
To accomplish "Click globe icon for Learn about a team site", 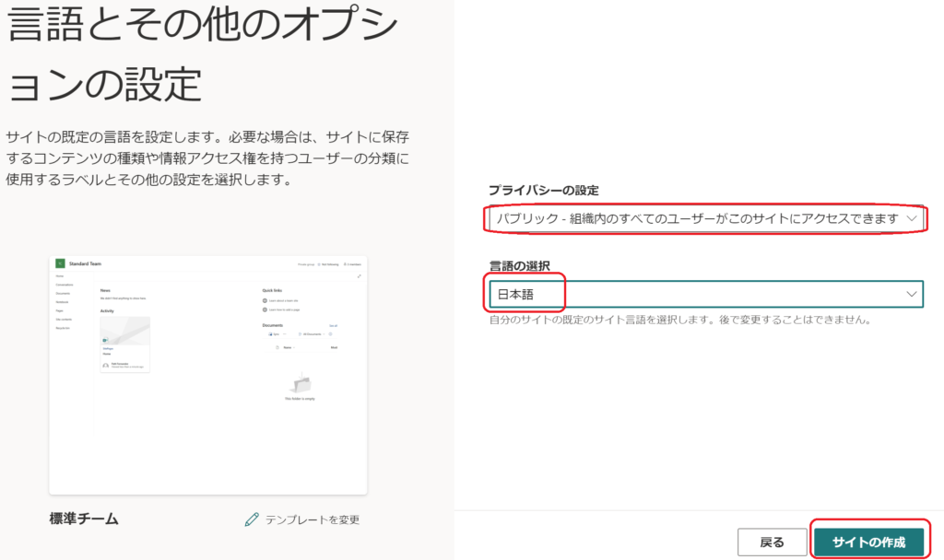I will point(265,300).
